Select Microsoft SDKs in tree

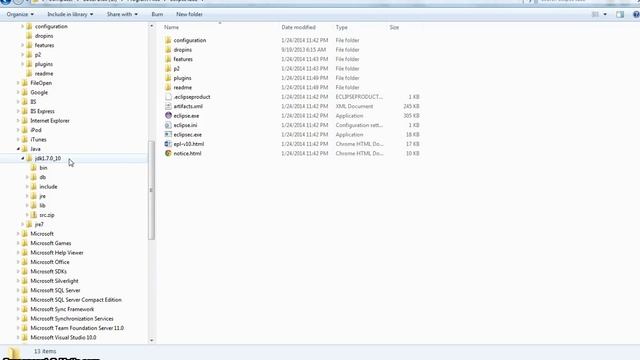(49, 271)
